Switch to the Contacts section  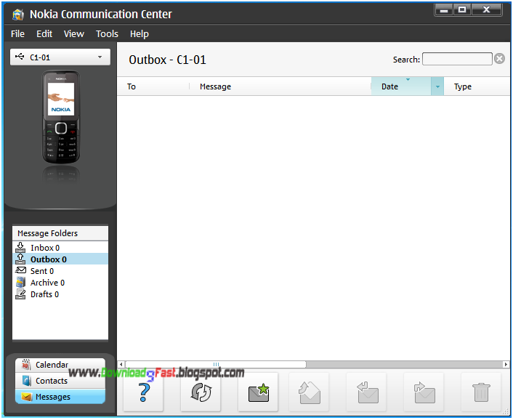click(60, 381)
